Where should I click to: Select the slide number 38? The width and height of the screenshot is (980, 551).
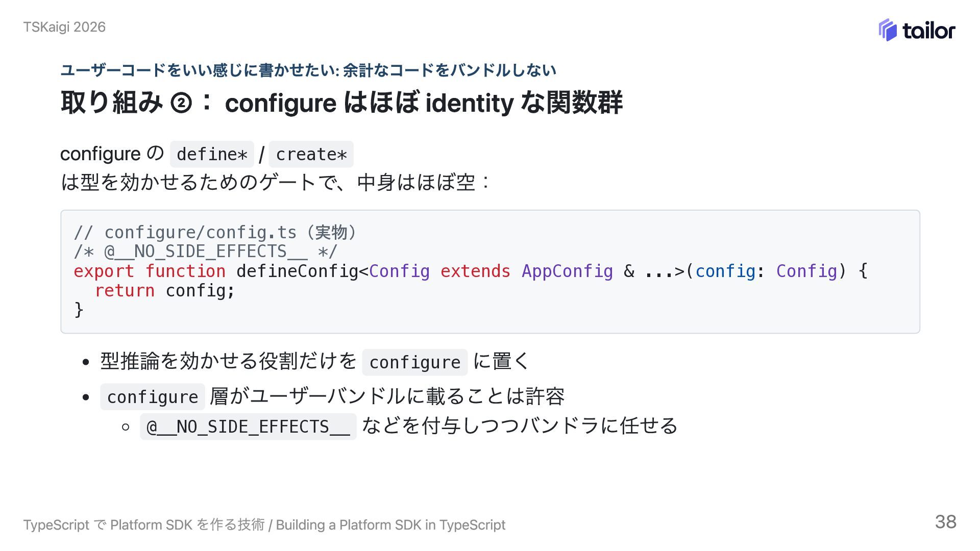(x=945, y=522)
